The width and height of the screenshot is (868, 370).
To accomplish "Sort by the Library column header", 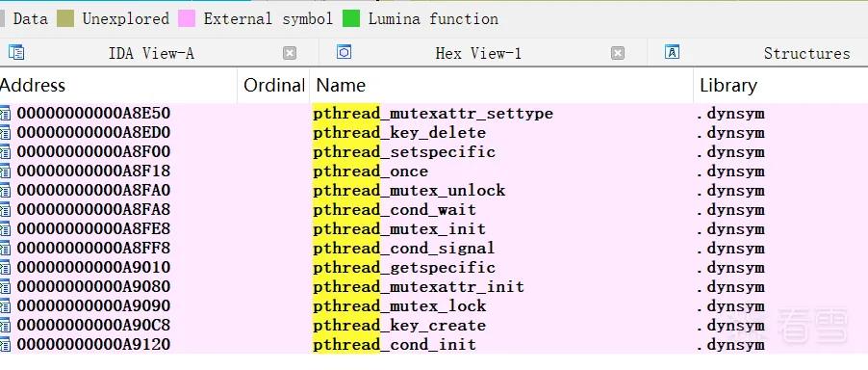I will (728, 86).
